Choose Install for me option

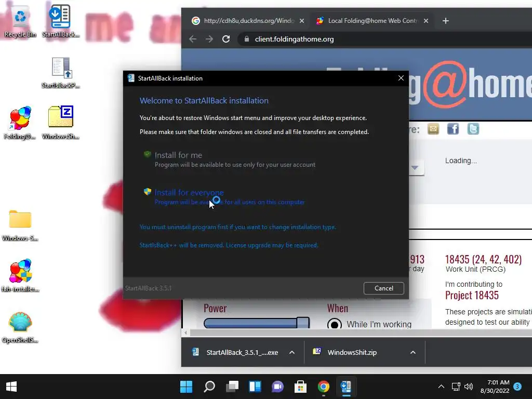pos(229,159)
